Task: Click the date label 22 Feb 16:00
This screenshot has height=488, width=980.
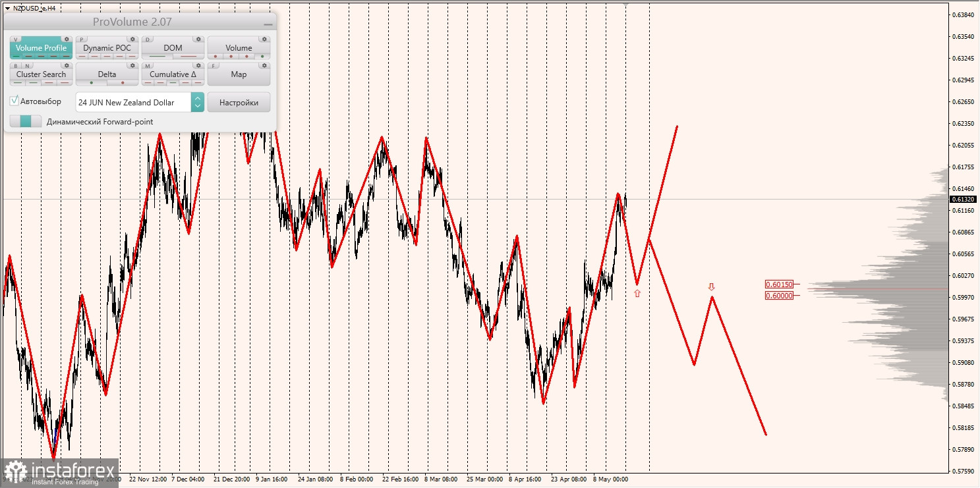Action: (400, 479)
